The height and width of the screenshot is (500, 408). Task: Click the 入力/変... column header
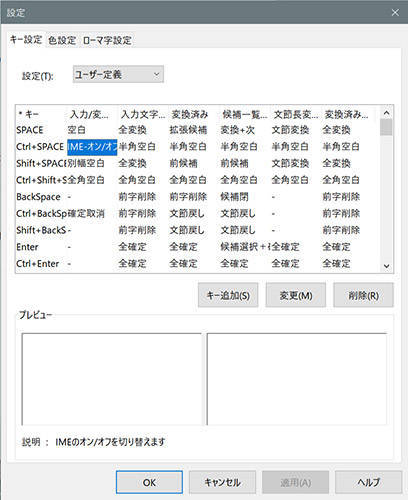[89, 114]
